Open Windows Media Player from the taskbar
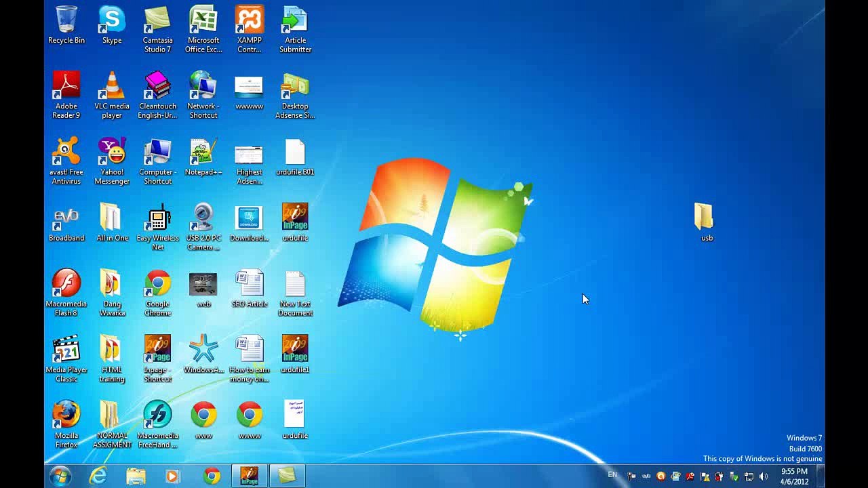 click(x=173, y=476)
